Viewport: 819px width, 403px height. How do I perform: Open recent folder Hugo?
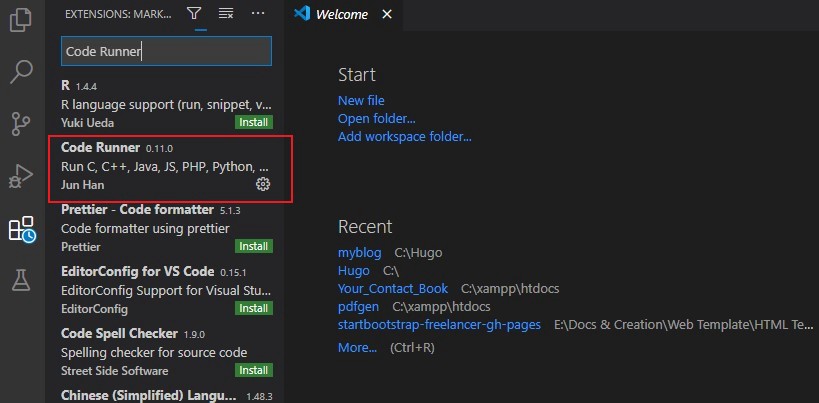coord(354,270)
